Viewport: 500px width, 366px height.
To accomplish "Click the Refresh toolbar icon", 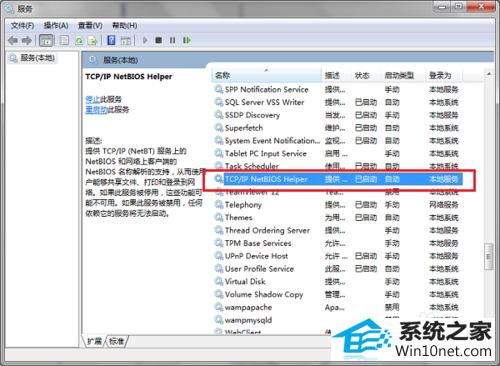I will pyautogui.click(x=79, y=41).
